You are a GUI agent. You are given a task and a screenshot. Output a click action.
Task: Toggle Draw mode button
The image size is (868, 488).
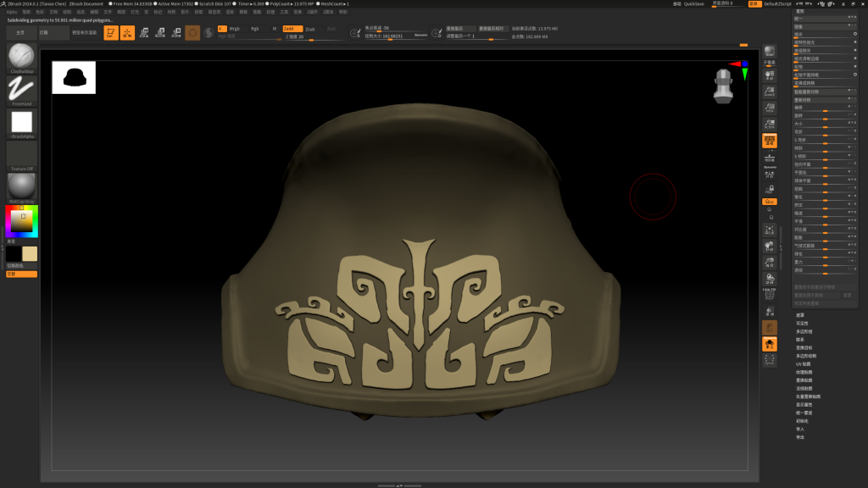[x=127, y=33]
